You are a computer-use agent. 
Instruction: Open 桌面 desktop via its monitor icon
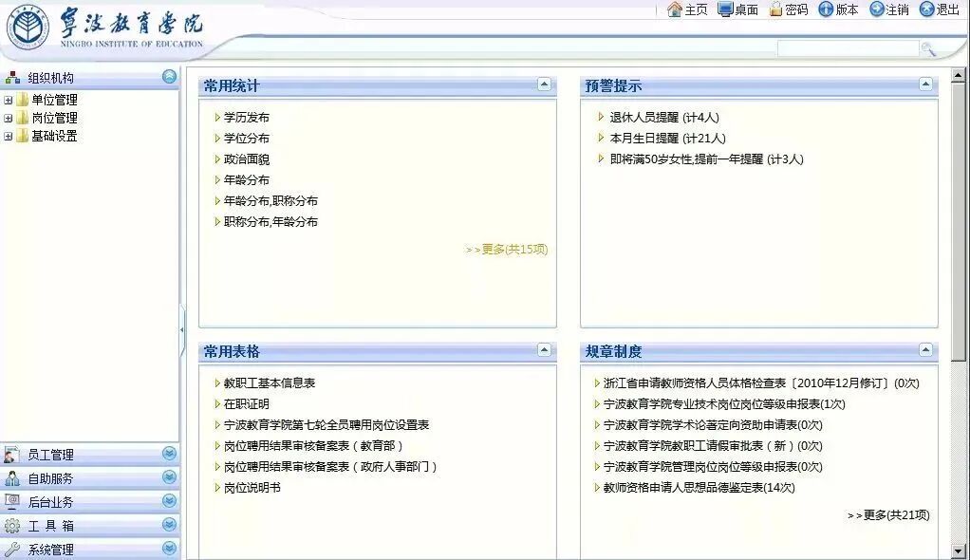pyautogui.click(x=724, y=11)
